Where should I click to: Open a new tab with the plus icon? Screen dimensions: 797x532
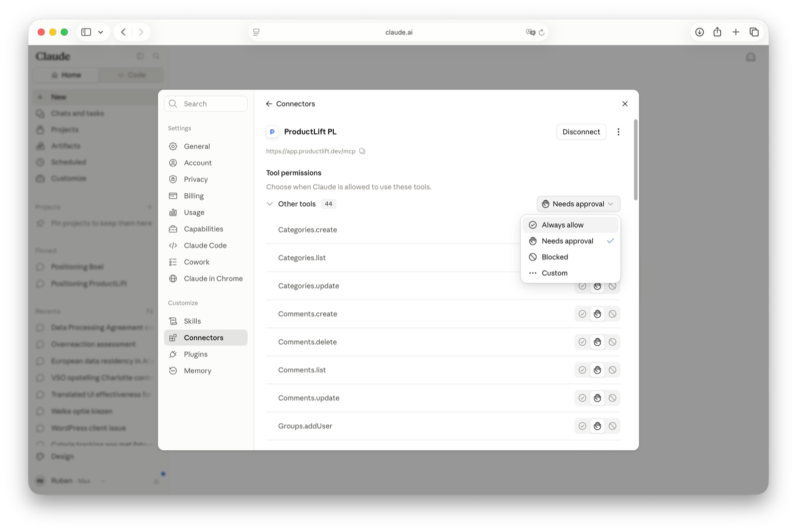736,32
